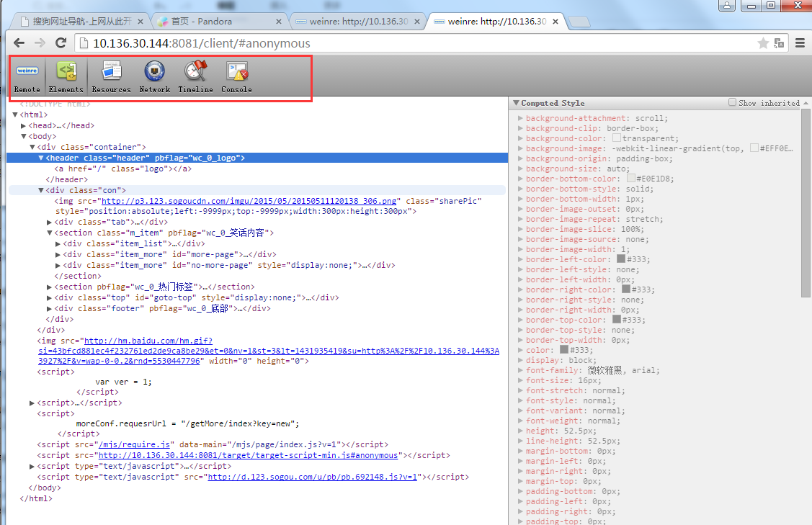The height and width of the screenshot is (525, 812).
Task: Select the moreConf.requesrUrl script line
Action: [x=187, y=424]
